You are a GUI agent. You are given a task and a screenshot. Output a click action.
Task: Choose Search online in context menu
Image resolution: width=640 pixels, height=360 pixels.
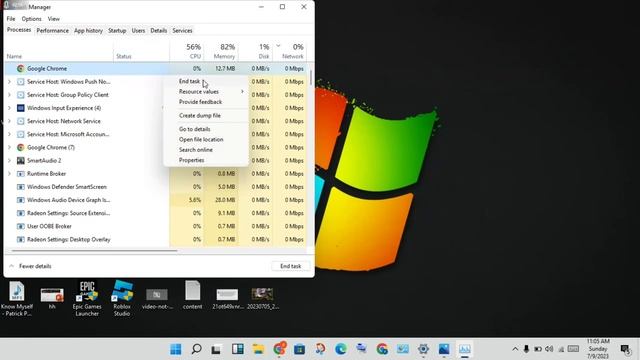point(207,150)
